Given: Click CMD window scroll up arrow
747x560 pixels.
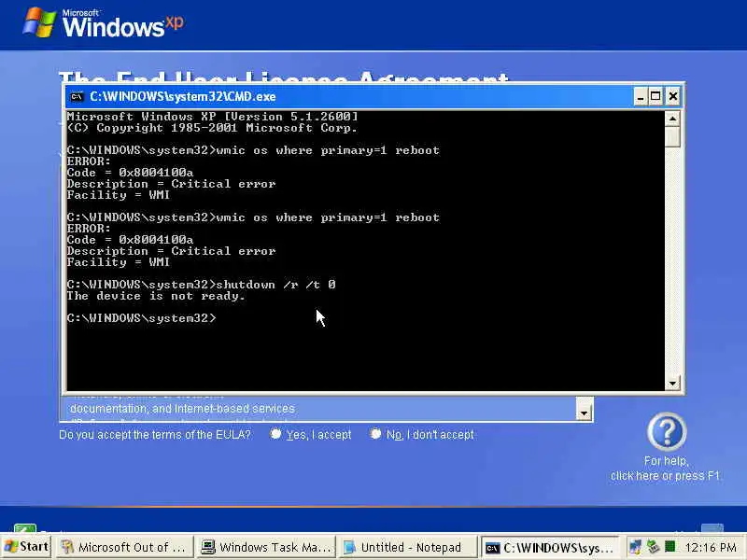Looking at the screenshot, I should 672,119.
